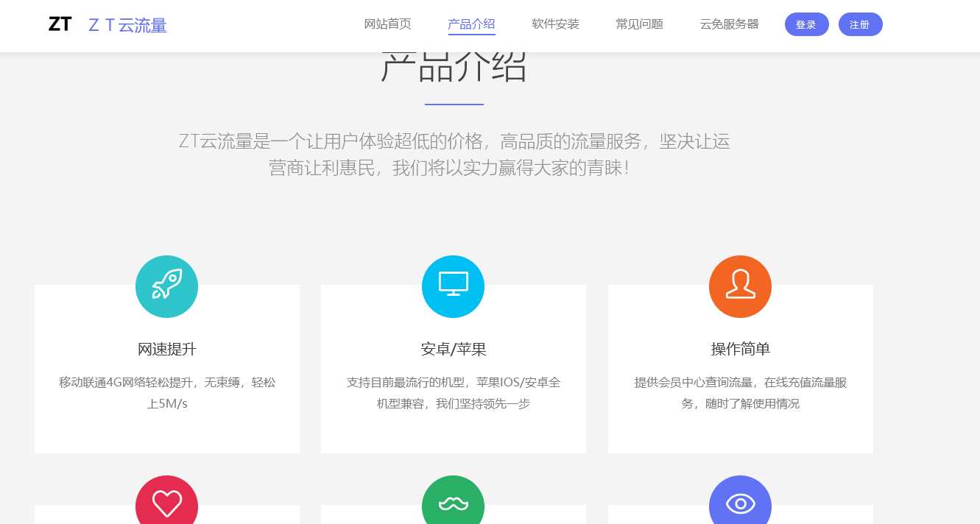Image resolution: width=980 pixels, height=524 pixels.
Task: Click the ZT logo in the header
Action: click(x=60, y=24)
